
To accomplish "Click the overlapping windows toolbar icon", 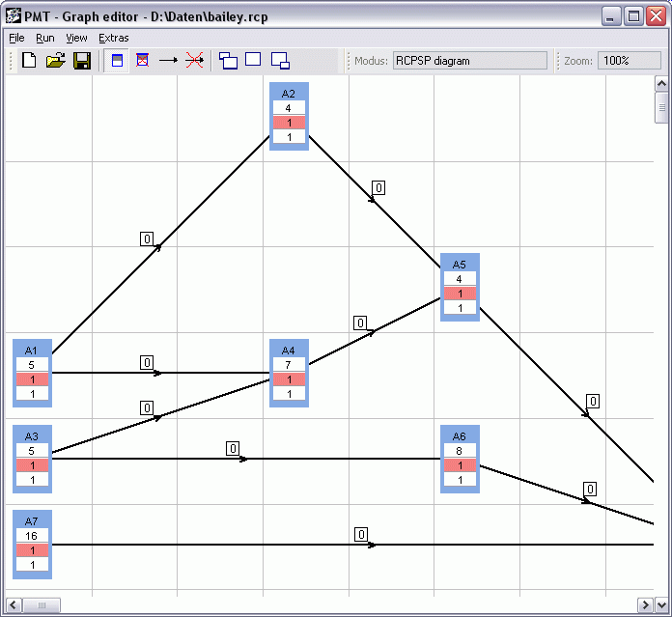I will [x=229, y=61].
